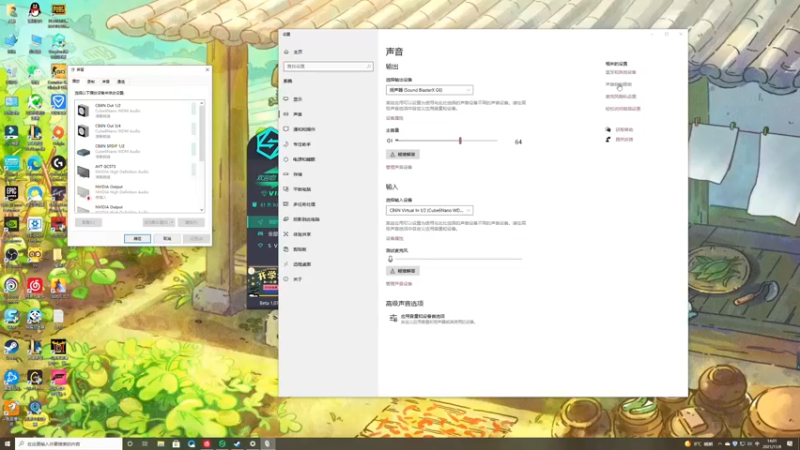Open Sound Control Panel related link
800x450 pixels.
[618, 84]
